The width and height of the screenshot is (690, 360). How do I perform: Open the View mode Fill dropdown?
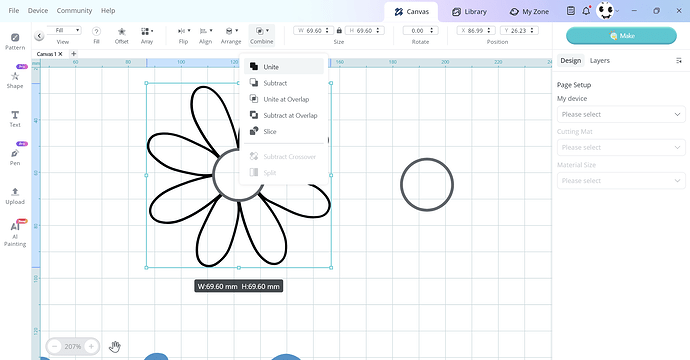[x=63, y=30]
